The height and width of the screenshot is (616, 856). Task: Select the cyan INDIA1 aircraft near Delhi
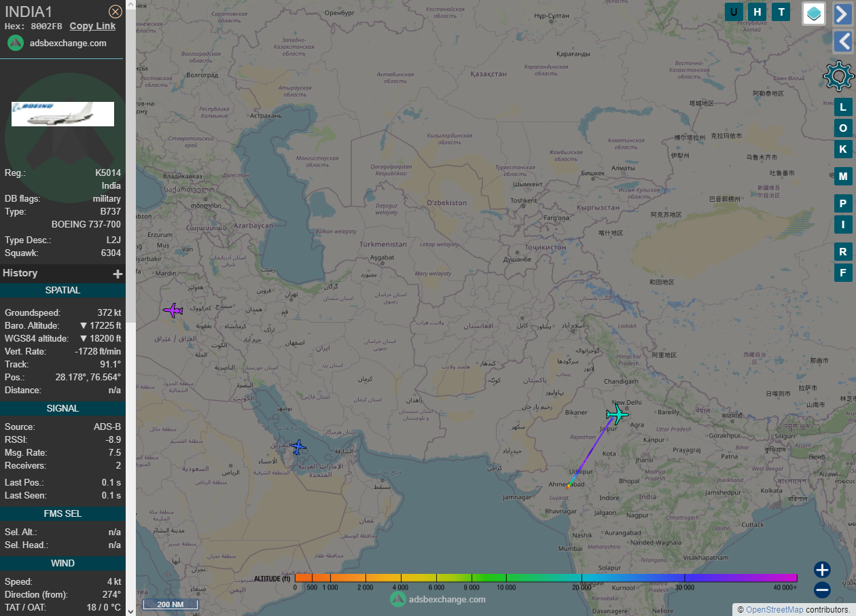coord(618,414)
